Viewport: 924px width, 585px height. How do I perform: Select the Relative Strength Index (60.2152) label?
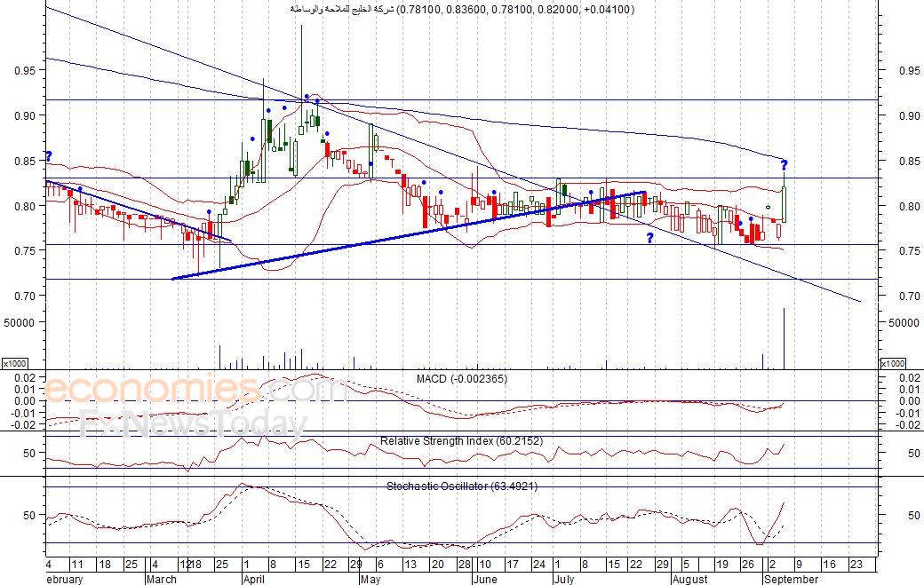[461, 441]
